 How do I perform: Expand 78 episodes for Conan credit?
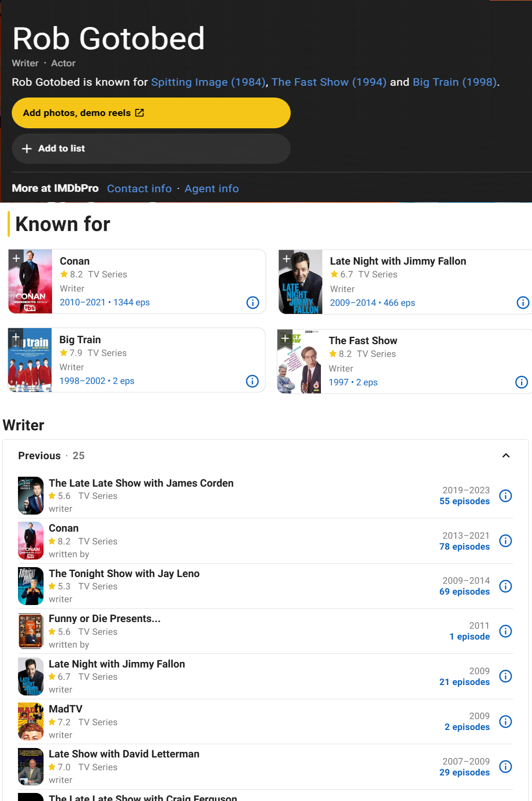[464, 547]
